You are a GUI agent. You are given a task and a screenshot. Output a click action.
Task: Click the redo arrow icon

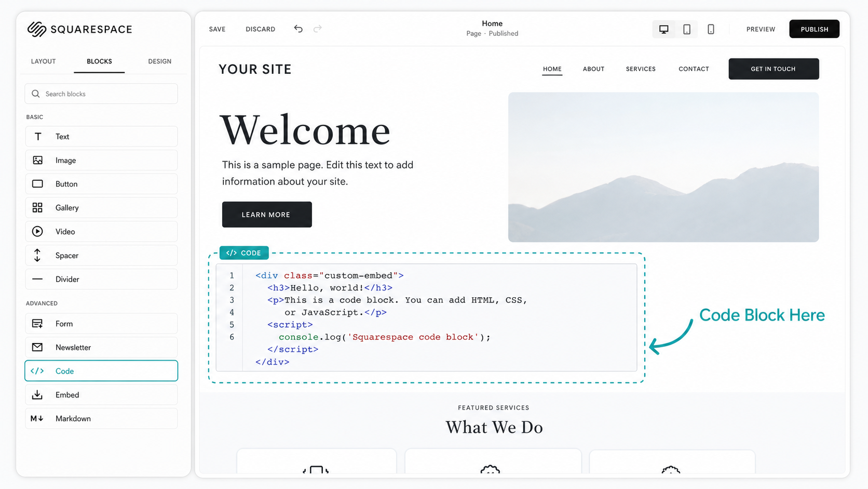click(x=318, y=29)
